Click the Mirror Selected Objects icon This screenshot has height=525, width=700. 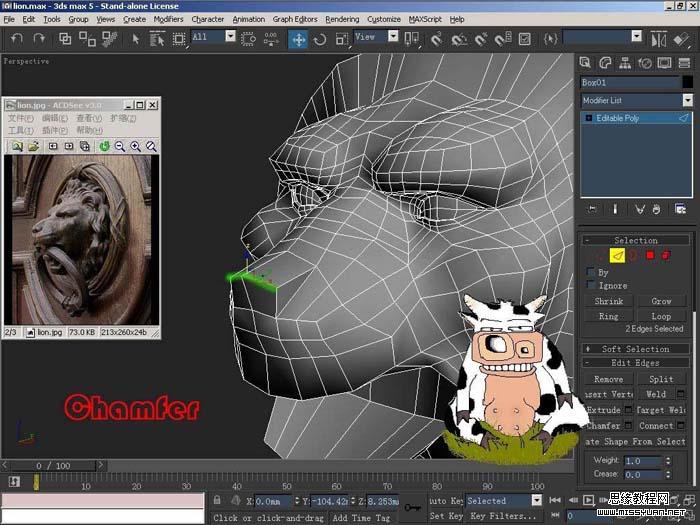658,39
